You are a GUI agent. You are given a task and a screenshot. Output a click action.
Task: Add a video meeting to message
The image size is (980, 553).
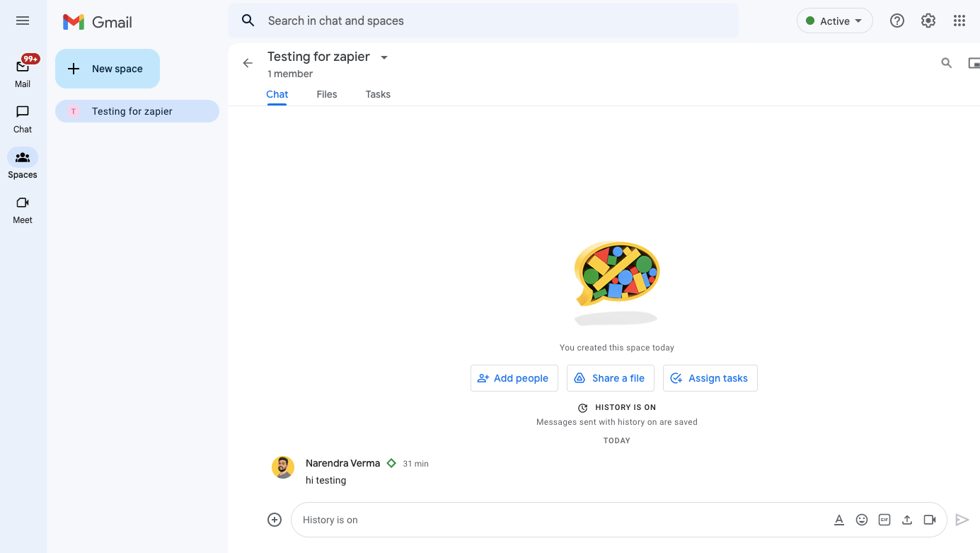[x=930, y=520]
